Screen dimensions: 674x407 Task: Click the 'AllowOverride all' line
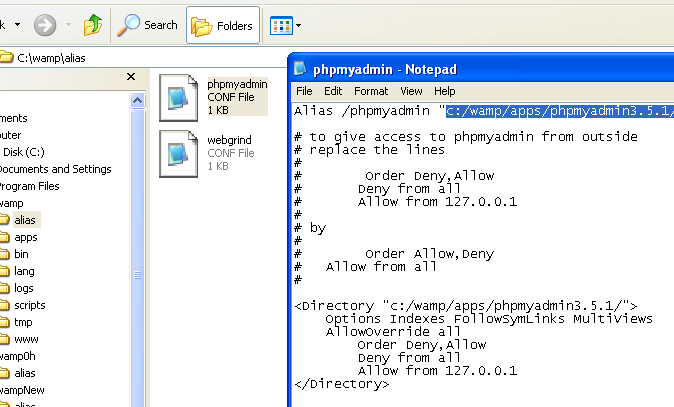pyautogui.click(x=393, y=331)
